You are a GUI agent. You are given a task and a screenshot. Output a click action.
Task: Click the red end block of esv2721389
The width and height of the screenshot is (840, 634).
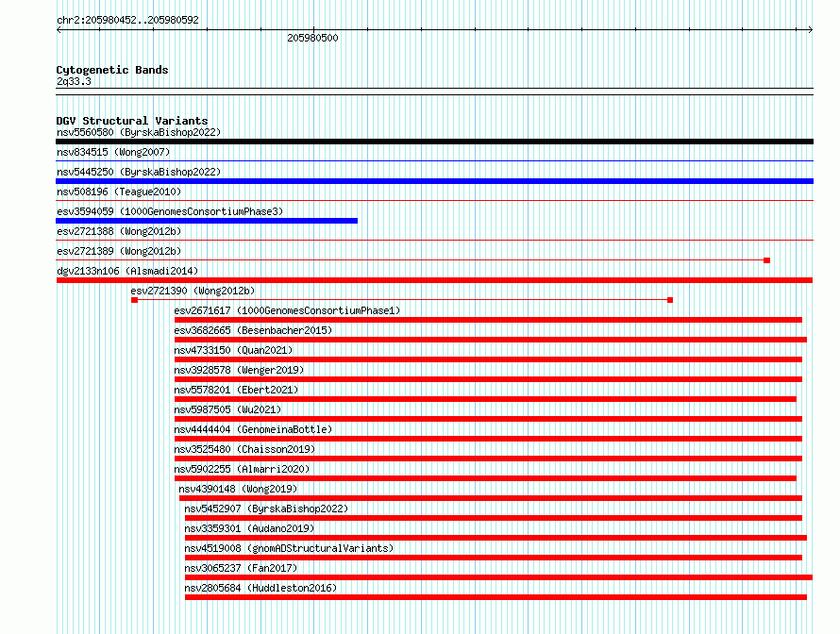pyautogui.click(x=766, y=260)
